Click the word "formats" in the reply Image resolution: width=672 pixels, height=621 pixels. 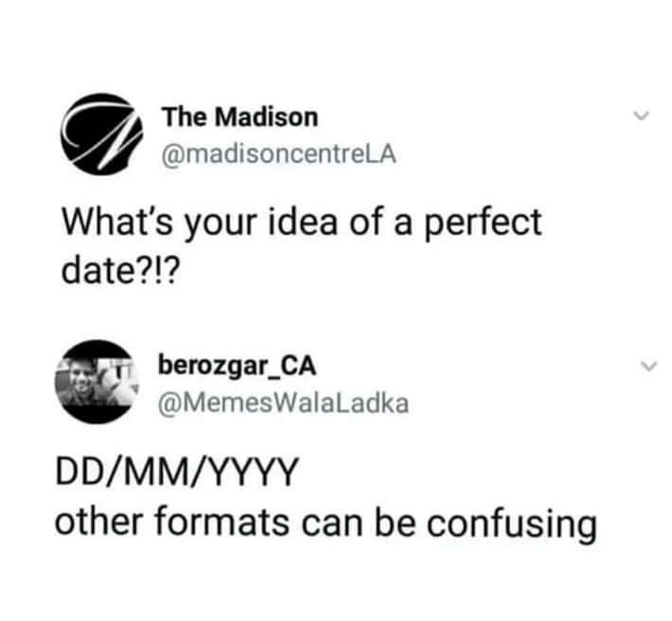click(221, 523)
